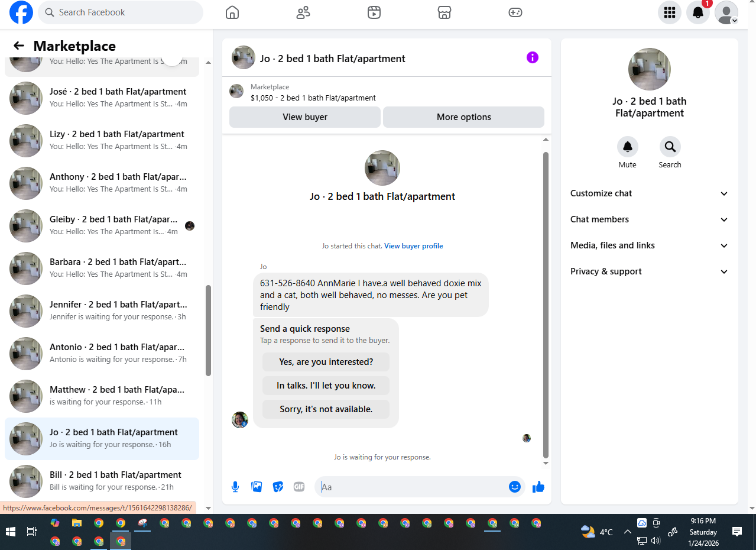The width and height of the screenshot is (756, 550).
Task: Open Anthony's apartment conversation
Action: pyautogui.click(x=102, y=183)
